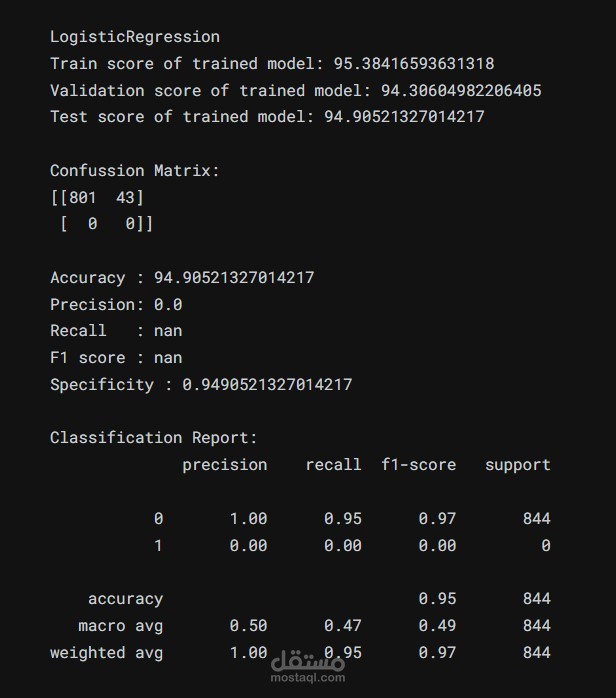
Task: Click the LogisticRegression heading text
Action: (135, 37)
